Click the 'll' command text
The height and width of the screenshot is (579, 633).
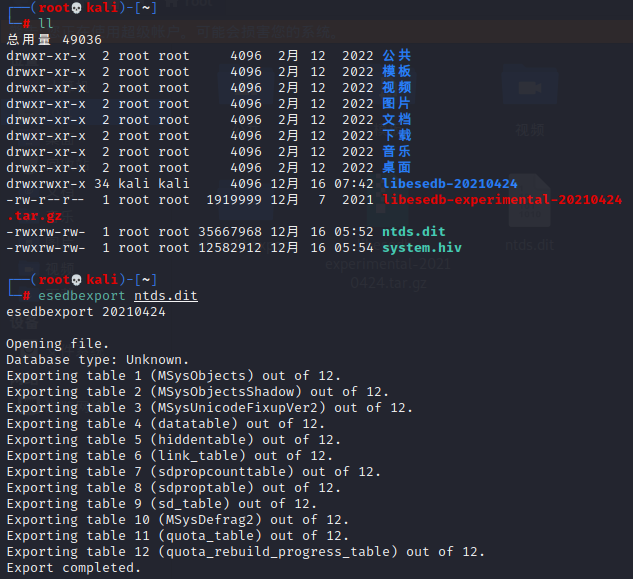(45, 23)
